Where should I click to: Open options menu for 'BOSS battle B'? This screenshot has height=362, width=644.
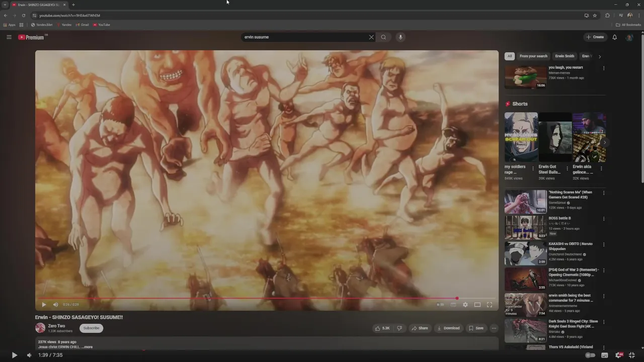[604, 219]
